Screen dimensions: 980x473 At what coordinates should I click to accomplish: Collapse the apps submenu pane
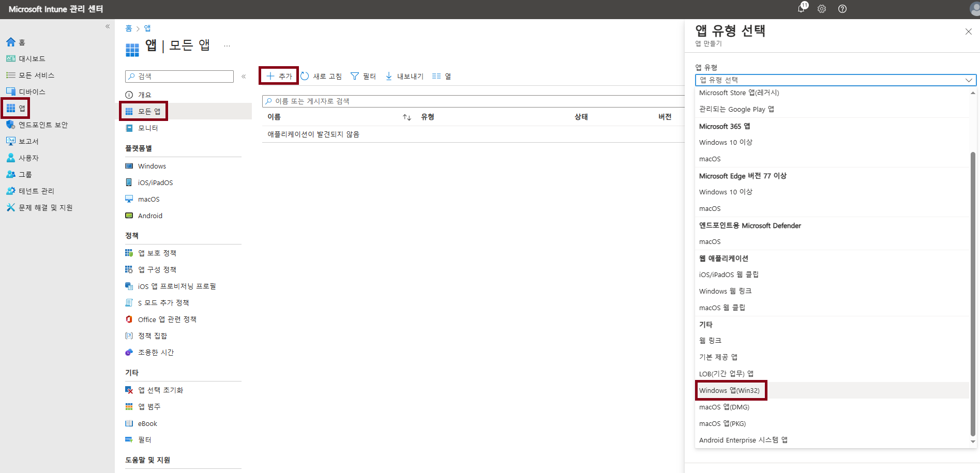[x=244, y=77]
